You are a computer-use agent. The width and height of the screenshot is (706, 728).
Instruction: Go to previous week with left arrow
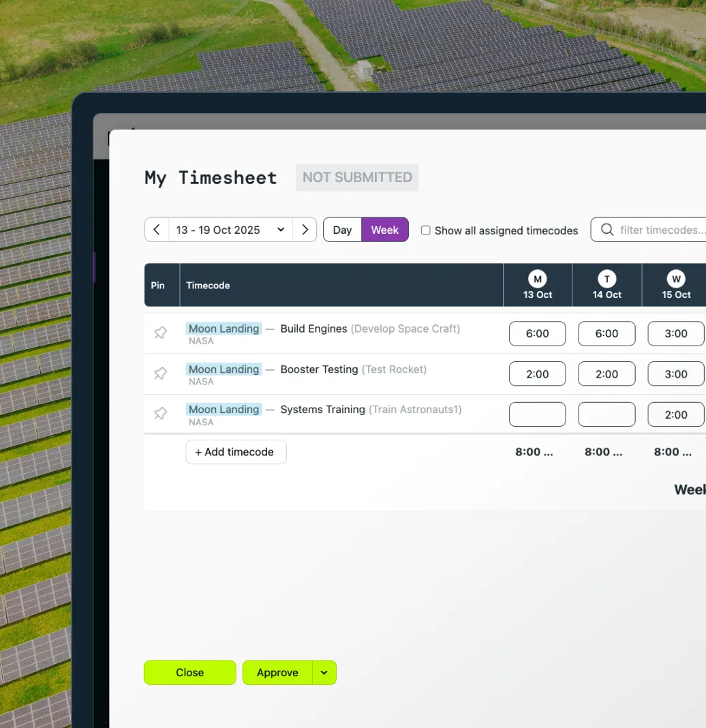pyautogui.click(x=157, y=230)
